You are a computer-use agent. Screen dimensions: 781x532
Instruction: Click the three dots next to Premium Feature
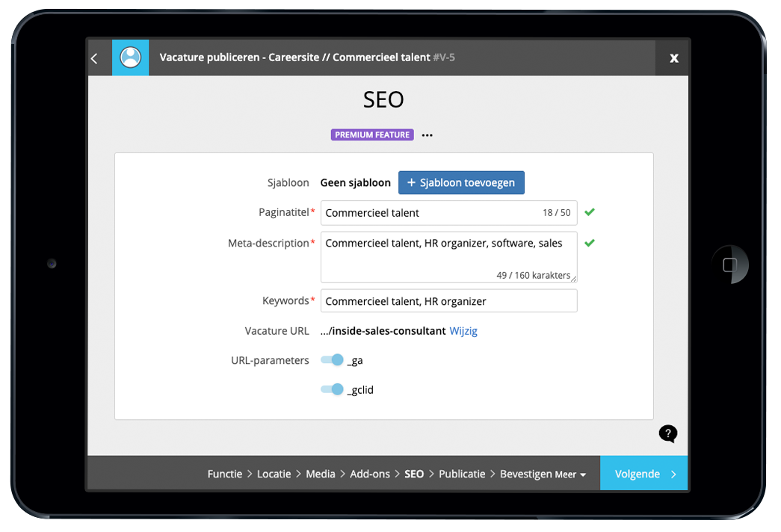427,135
